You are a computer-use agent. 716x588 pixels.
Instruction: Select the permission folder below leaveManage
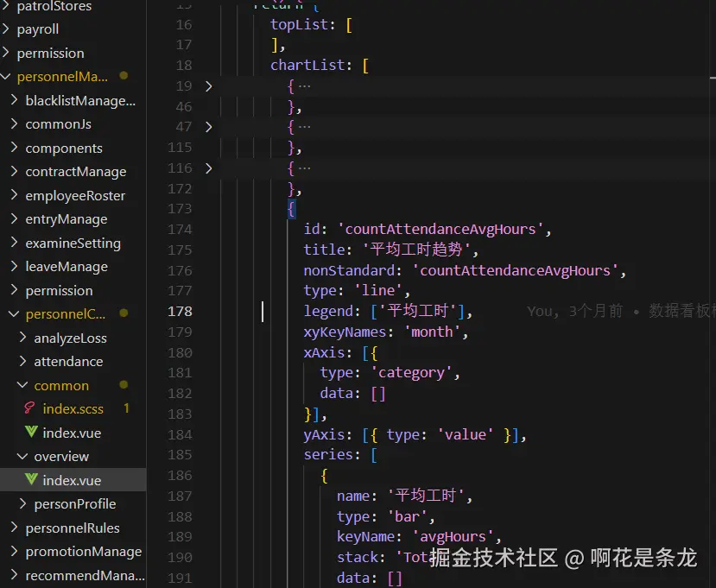59,291
